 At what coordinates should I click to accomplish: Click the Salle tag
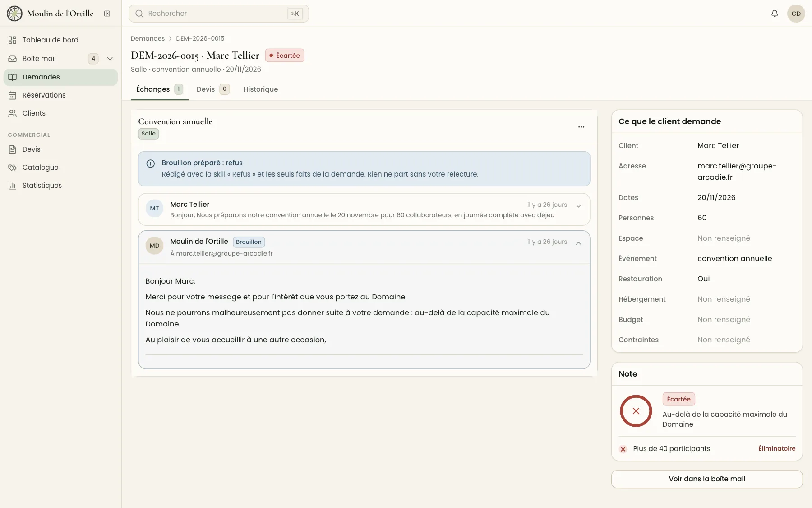148,134
